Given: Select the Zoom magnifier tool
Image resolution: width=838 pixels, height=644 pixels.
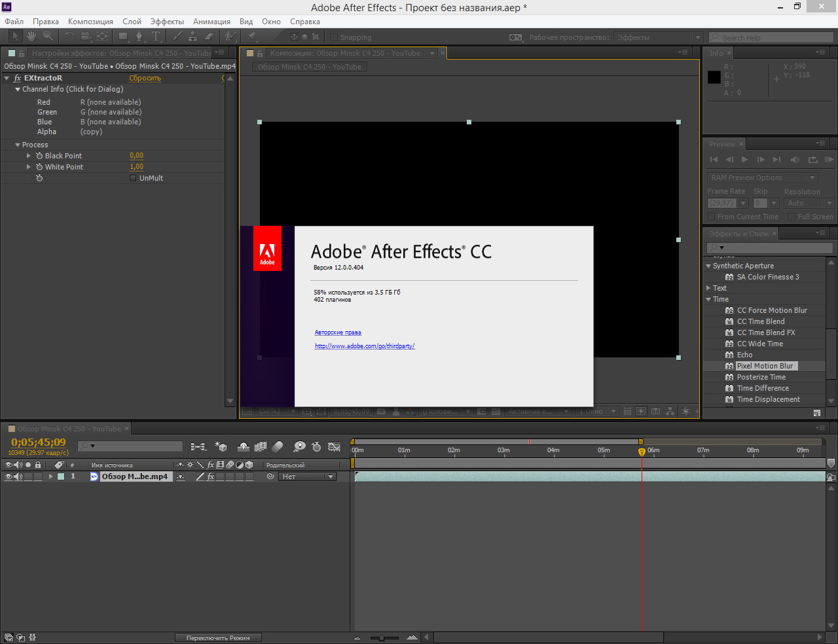Looking at the screenshot, I should (x=48, y=37).
